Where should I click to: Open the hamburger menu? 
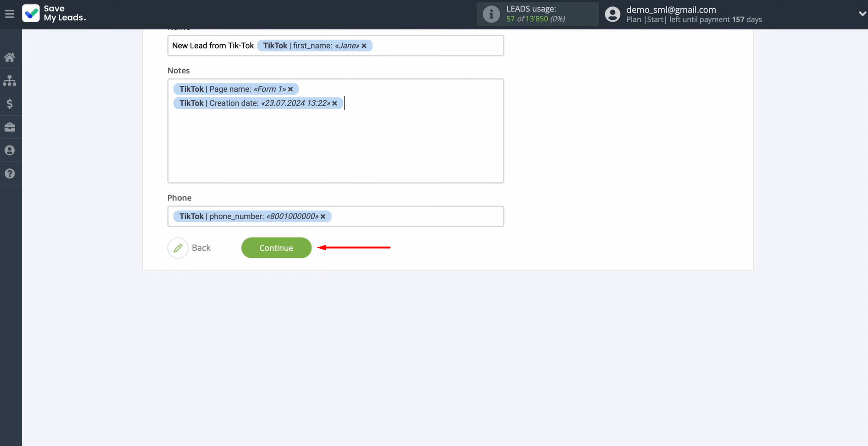10,14
